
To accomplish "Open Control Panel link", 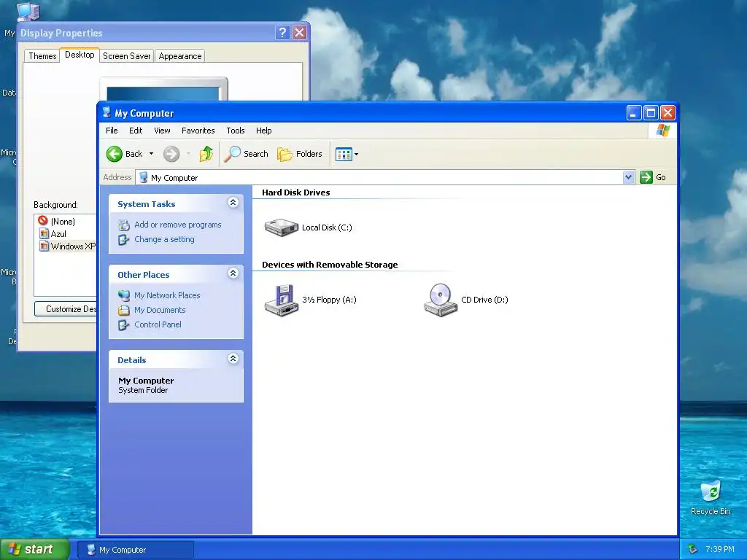I will tap(158, 324).
